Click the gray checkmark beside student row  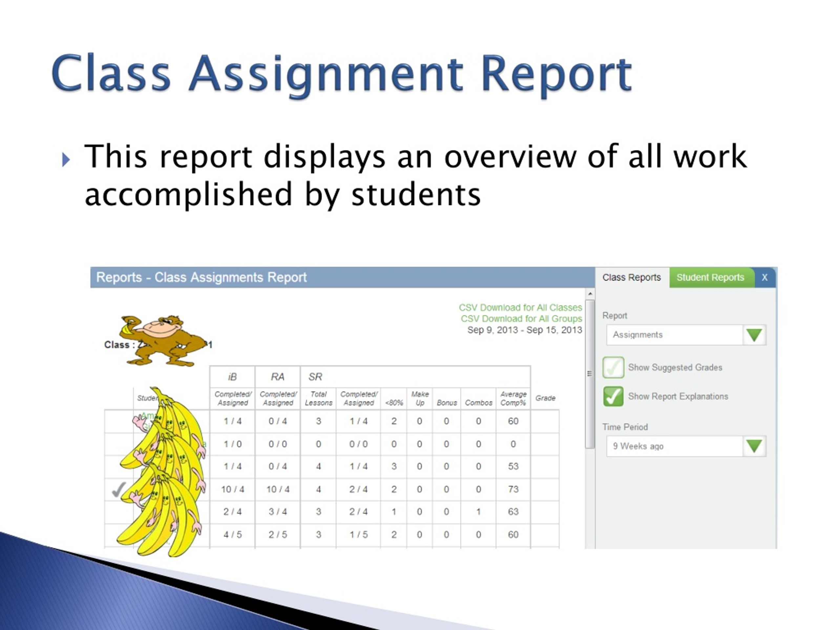coord(118,490)
